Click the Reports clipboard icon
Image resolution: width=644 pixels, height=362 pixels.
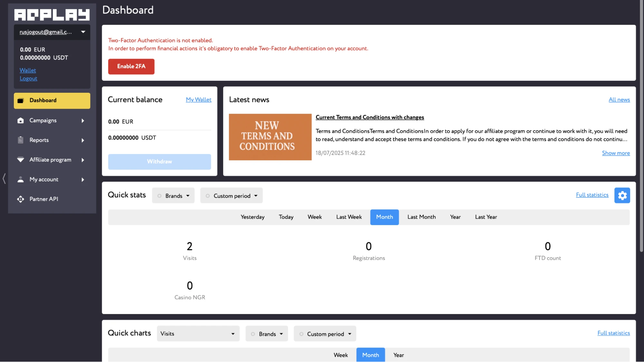coord(21,140)
